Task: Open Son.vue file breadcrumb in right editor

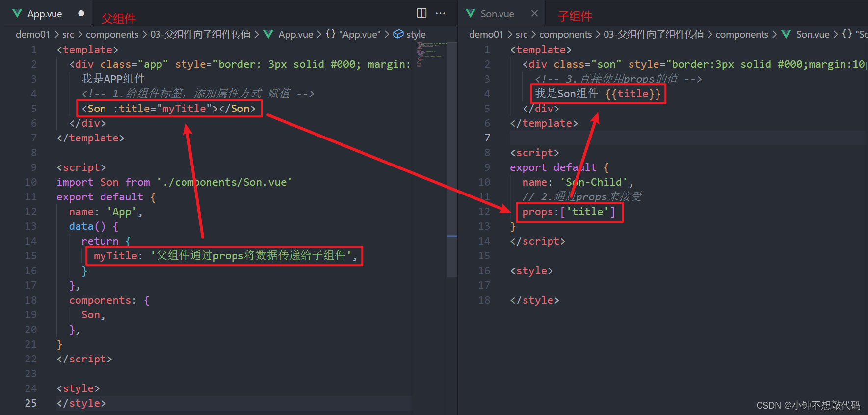Action: 813,34
